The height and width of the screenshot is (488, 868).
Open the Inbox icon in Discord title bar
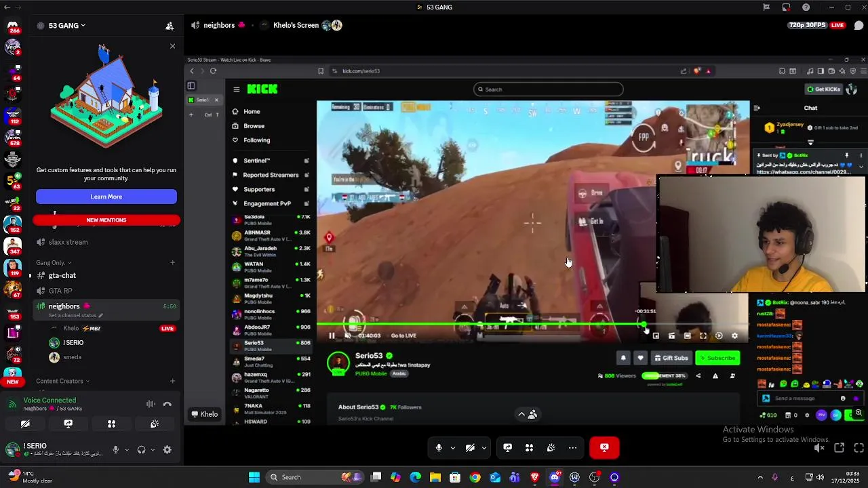pos(786,7)
